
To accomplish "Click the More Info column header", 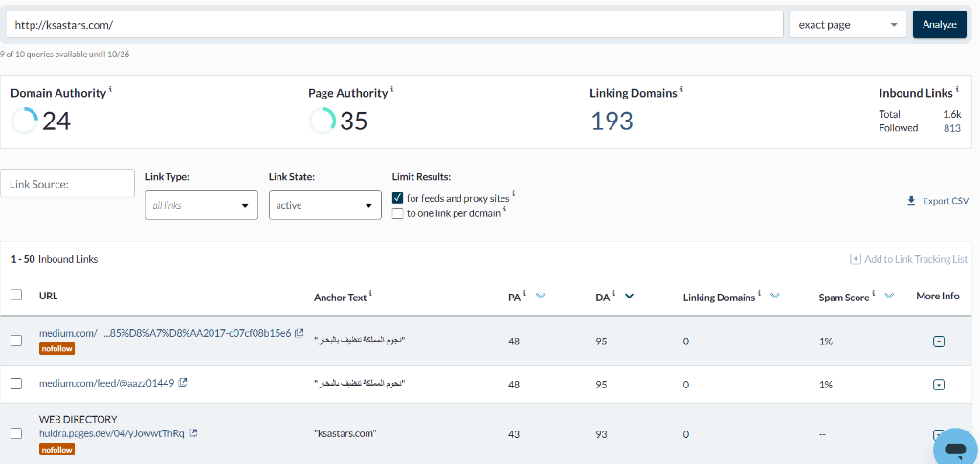I will pyautogui.click(x=938, y=296).
